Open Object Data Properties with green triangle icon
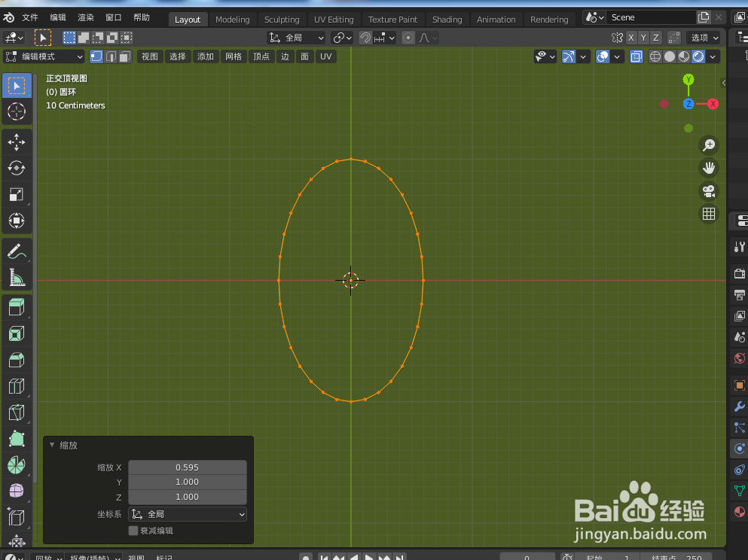This screenshot has height=560, width=748. [x=738, y=490]
